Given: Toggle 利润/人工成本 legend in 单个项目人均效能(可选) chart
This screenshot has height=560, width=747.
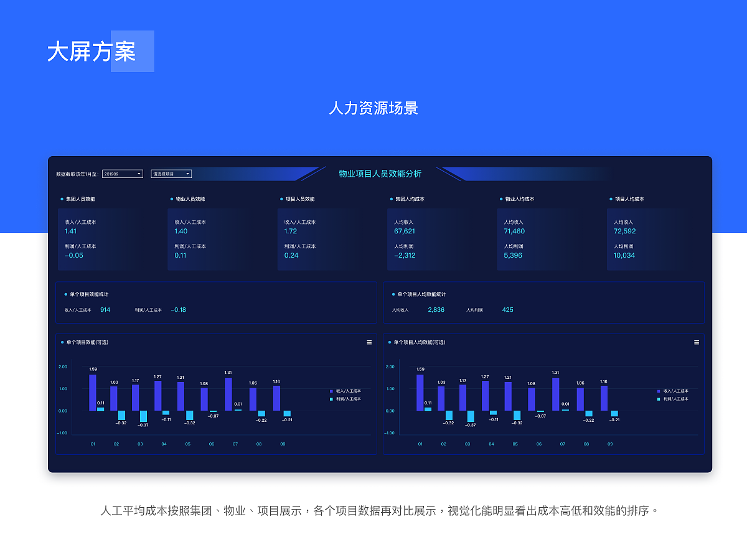Looking at the screenshot, I should (672, 399).
